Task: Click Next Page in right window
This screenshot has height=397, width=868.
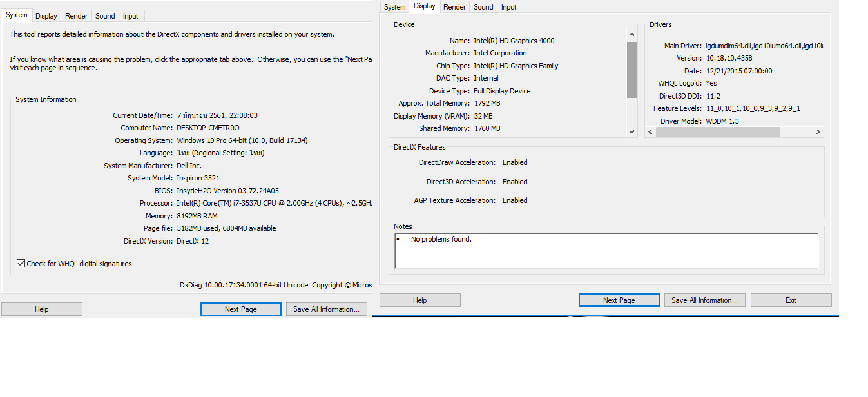Action: (x=619, y=300)
